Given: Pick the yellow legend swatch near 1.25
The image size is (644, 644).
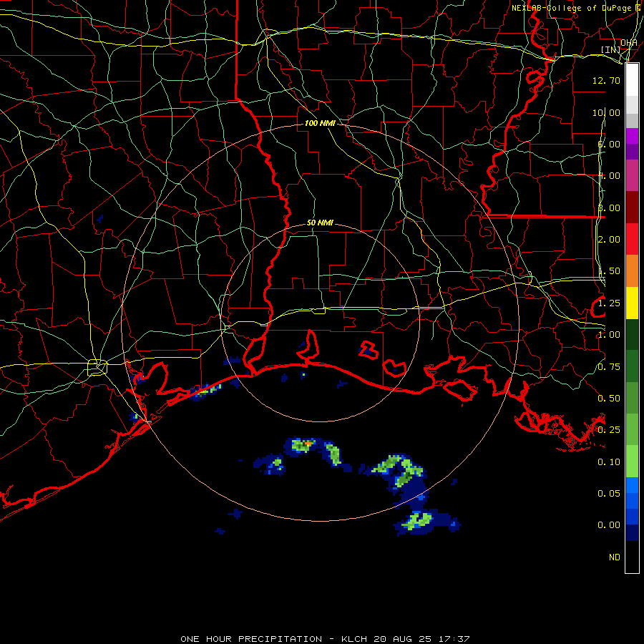Looking at the screenshot, I should coord(632,303).
